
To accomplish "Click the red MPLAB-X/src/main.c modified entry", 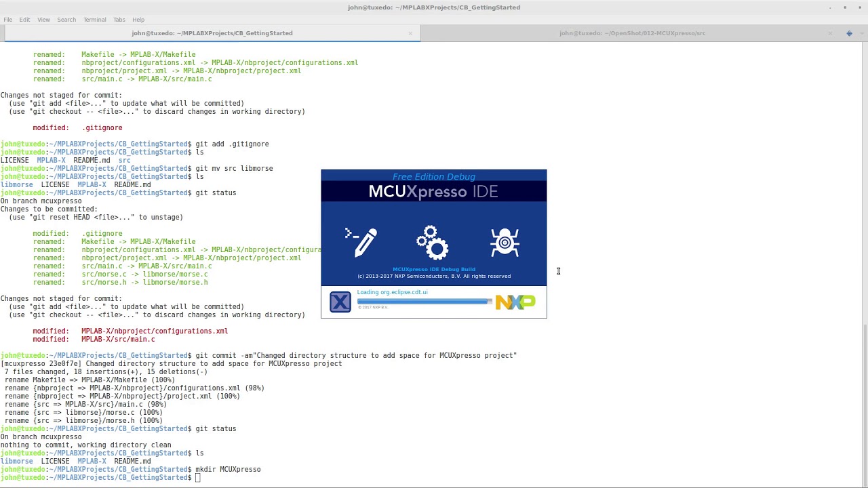I will pos(118,339).
